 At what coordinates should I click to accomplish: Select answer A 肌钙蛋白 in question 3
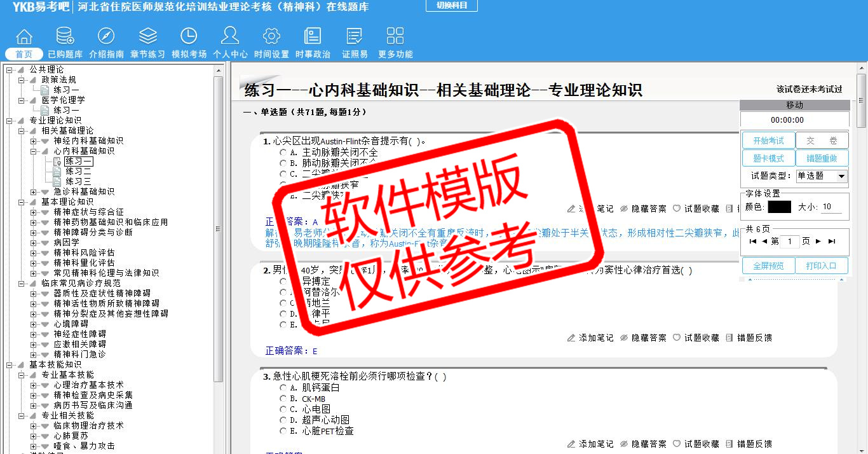283,387
